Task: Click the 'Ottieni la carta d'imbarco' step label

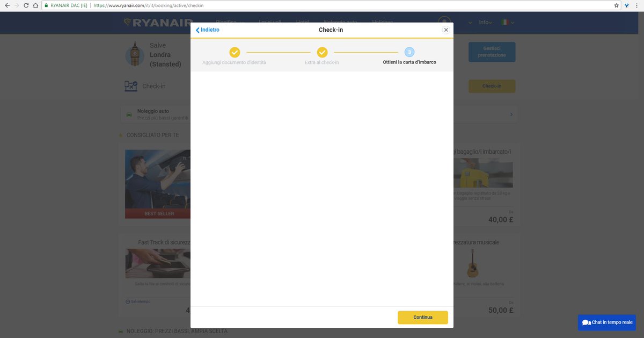Action: [409, 62]
